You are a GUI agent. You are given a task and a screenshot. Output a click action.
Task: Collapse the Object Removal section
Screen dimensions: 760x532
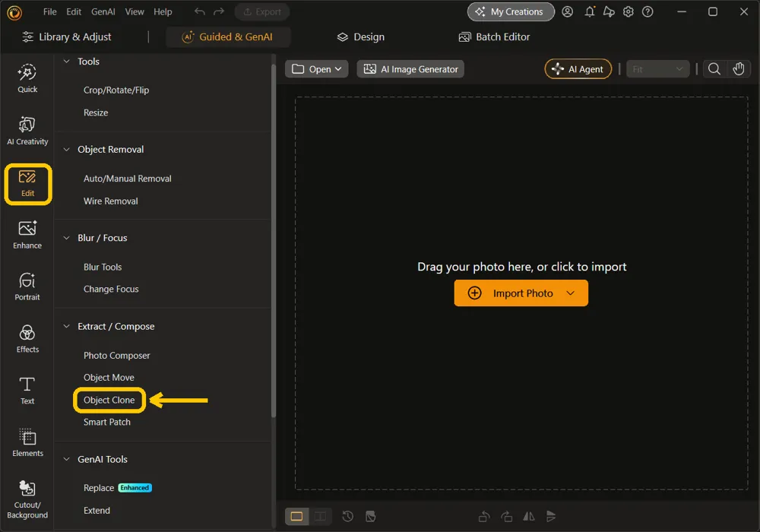coord(66,149)
